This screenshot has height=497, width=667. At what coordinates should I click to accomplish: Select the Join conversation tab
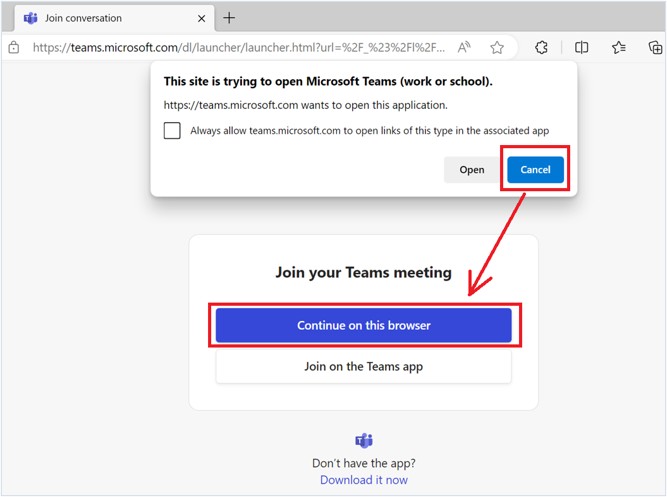[x=114, y=18]
